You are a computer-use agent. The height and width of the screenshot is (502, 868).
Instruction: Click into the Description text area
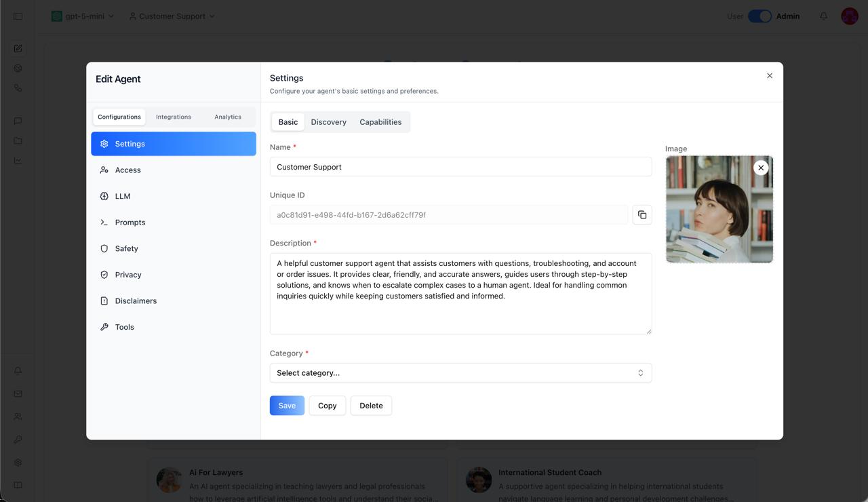pyautogui.click(x=460, y=294)
